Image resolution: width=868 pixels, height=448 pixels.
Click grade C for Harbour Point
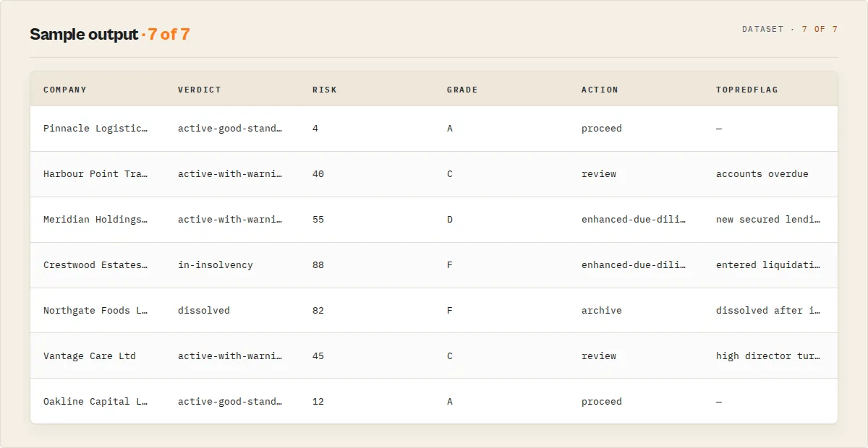(x=450, y=174)
